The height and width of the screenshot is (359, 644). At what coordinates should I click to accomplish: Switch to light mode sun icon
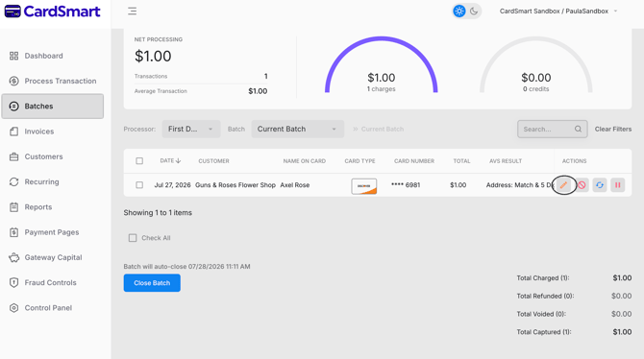[x=459, y=12]
